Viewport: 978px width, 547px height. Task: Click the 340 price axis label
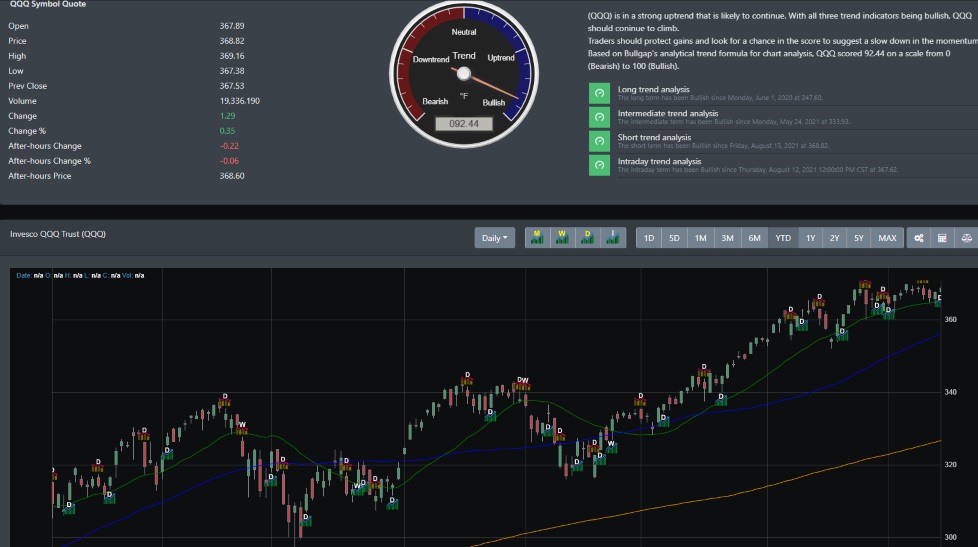coord(950,392)
